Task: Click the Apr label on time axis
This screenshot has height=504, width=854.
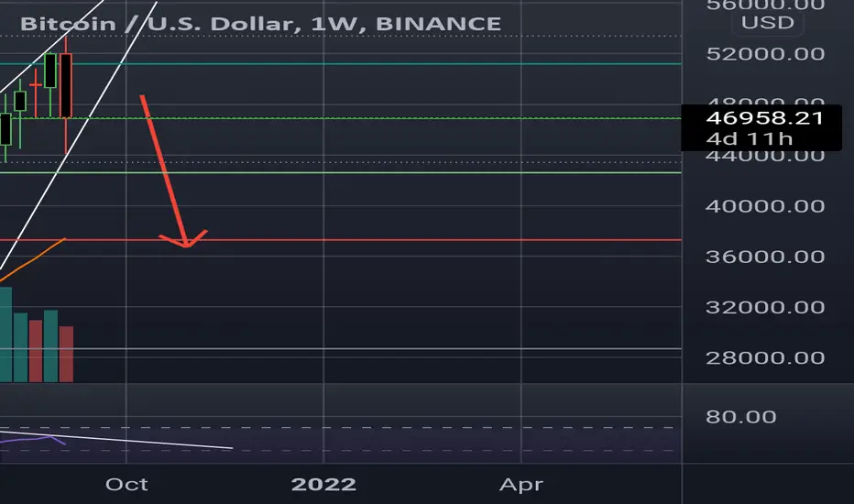Action: [521, 485]
